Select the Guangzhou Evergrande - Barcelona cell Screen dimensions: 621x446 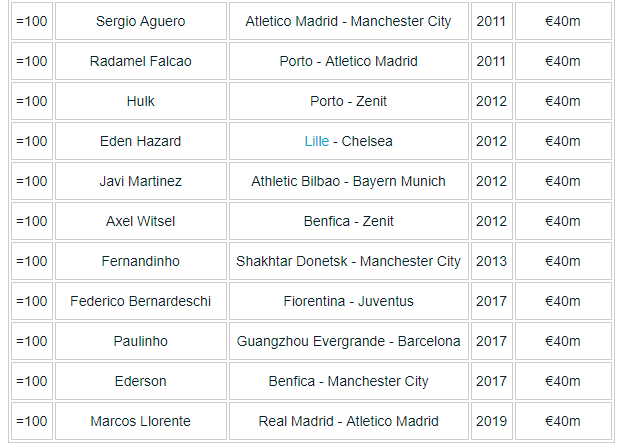click(x=348, y=341)
